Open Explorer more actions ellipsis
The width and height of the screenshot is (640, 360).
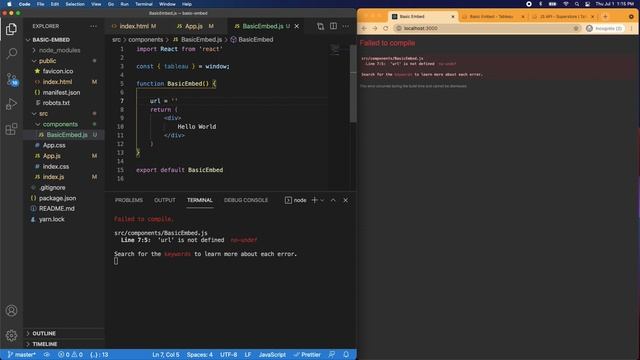(x=93, y=26)
